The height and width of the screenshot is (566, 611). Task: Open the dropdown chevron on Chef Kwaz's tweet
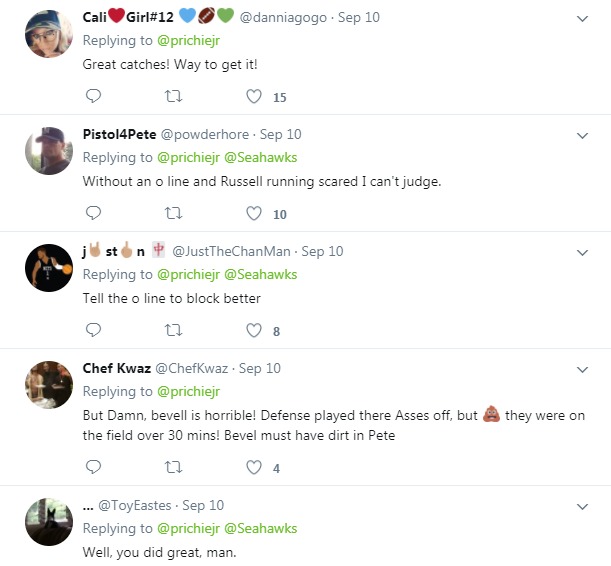tap(583, 369)
